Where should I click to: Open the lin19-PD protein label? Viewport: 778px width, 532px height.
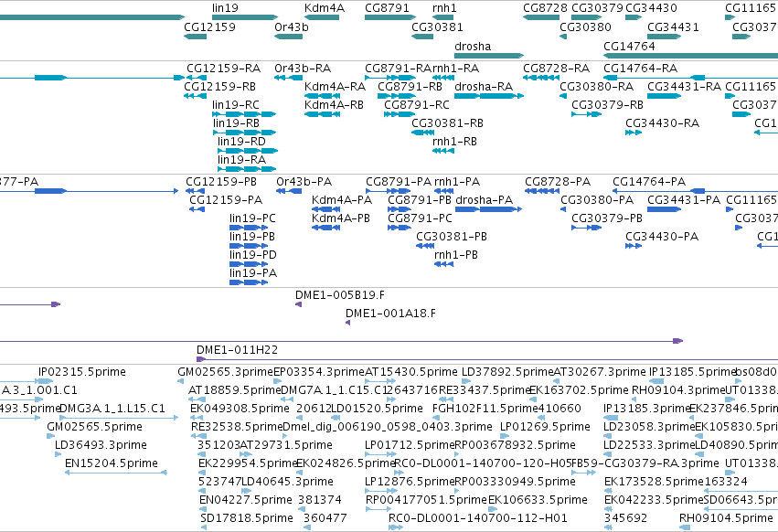pos(253,255)
